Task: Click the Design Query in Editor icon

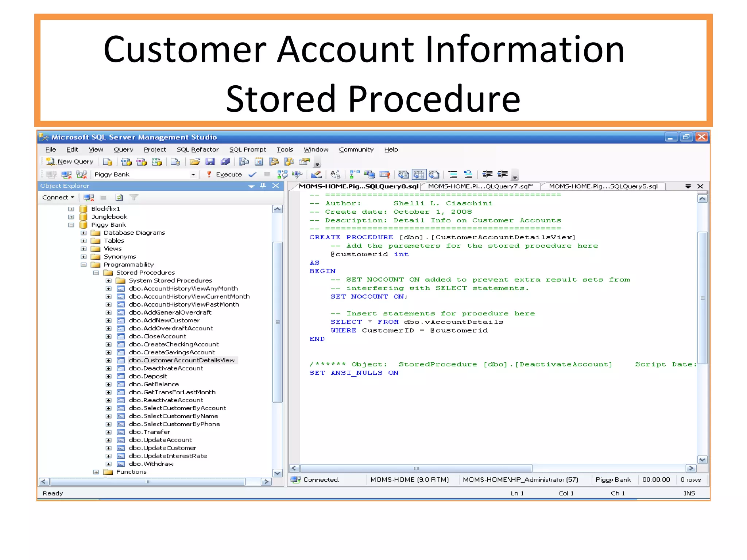Action: pyautogui.click(x=316, y=175)
